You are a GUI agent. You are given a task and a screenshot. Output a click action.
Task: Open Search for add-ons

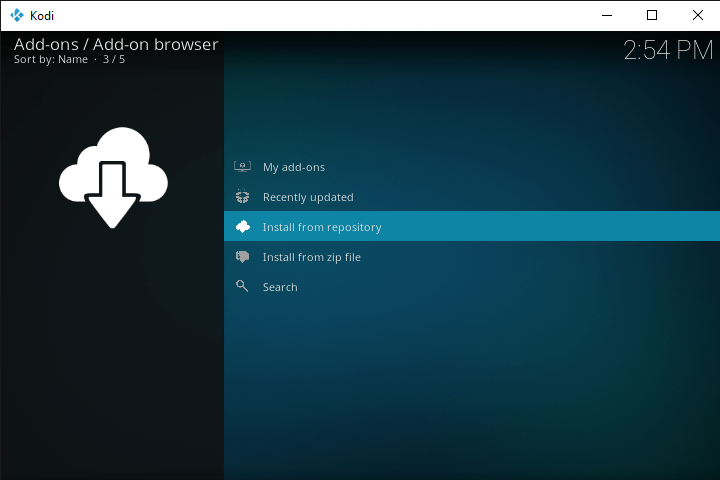472,287
